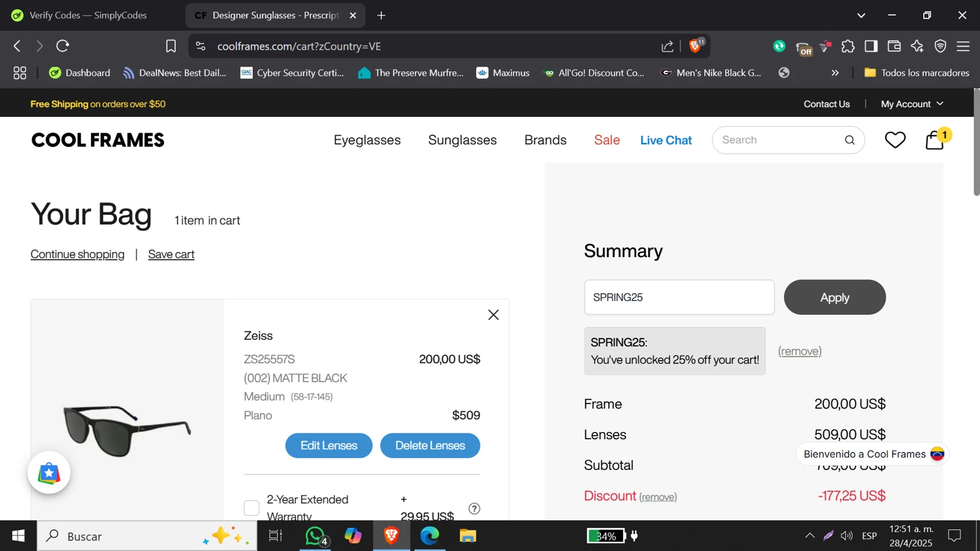This screenshot has height=551, width=980.
Task: Start a Live Chat
Action: 666,140
